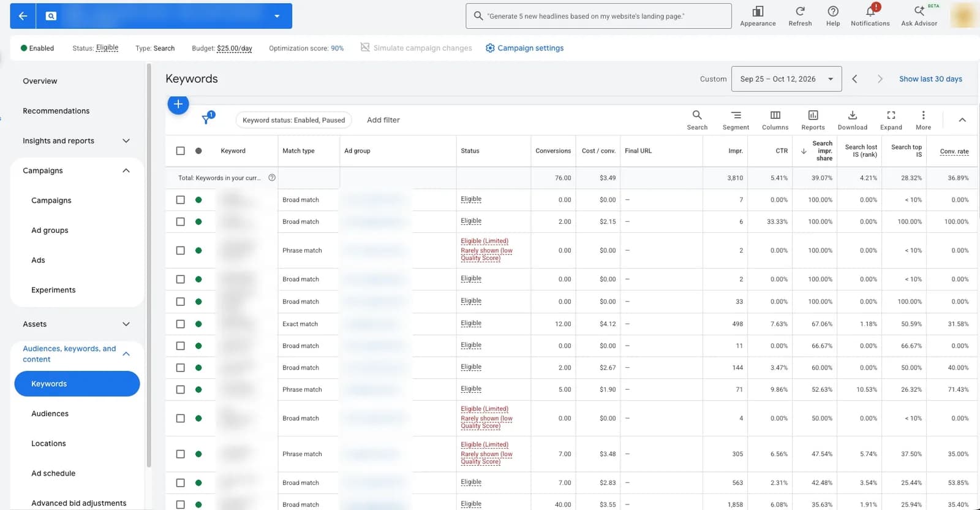Image resolution: width=980 pixels, height=510 pixels.
Task: Check the keyword row with 305 impressions
Action: [x=180, y=454]
